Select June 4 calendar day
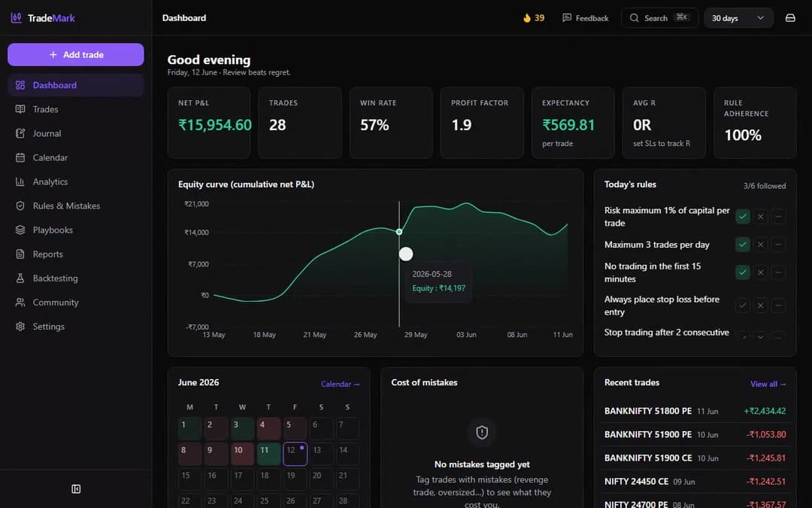The width and height of the screenshot is (812, 508). [x=268, y=429]
